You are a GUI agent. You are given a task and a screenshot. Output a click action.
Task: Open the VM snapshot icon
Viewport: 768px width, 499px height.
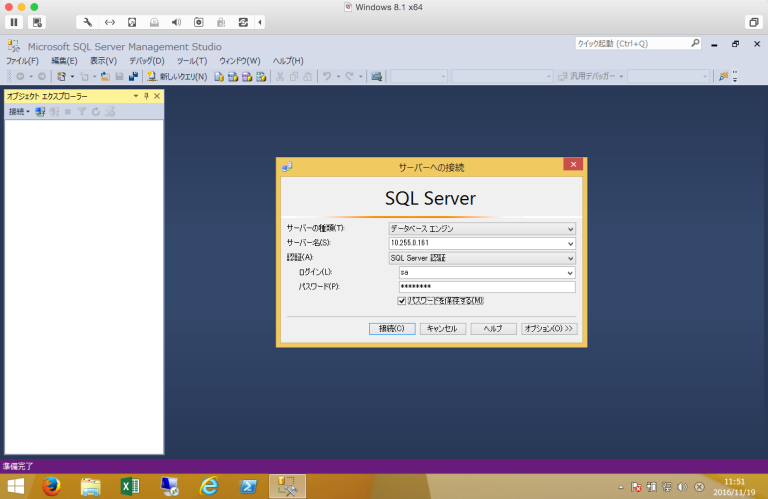click(x=37, y=22)
